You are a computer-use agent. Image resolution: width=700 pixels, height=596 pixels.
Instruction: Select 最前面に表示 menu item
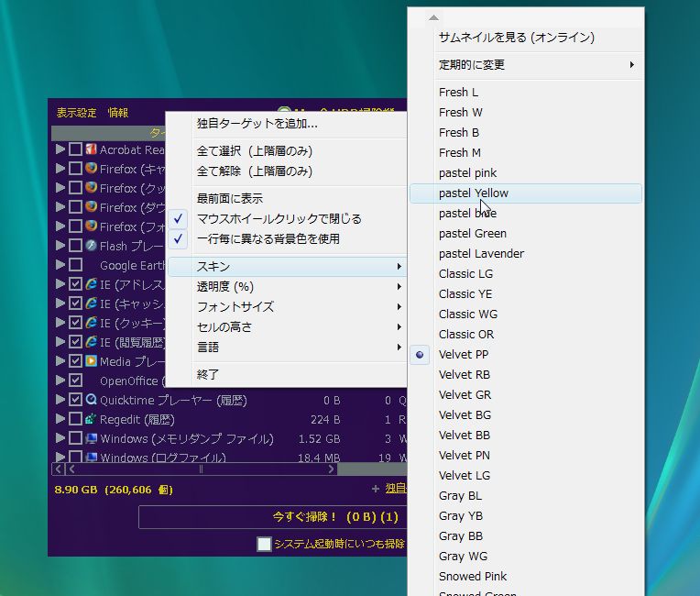pos(288,198)
